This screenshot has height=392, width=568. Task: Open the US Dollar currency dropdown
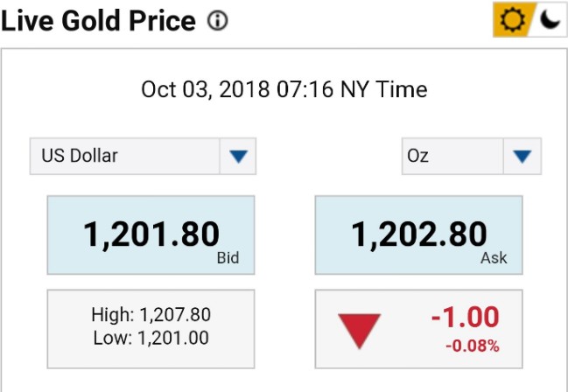click(x=124, y=157)
